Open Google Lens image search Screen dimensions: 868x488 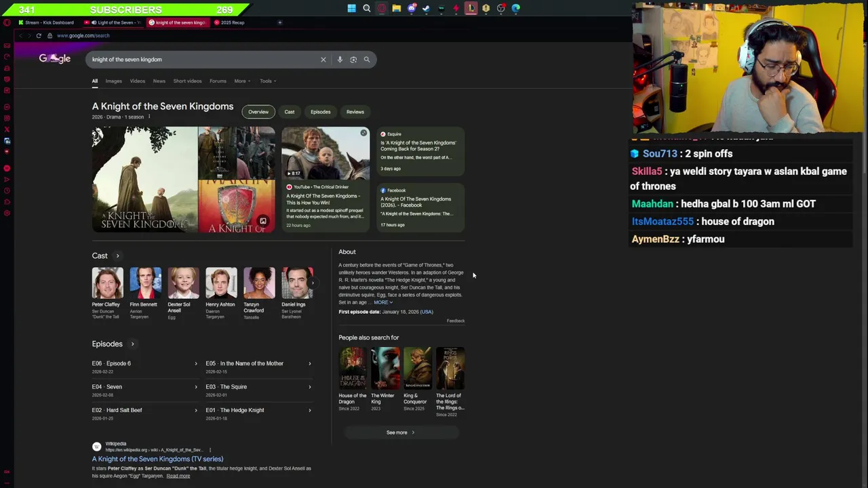pyautogui.click(x=353, y=60)
